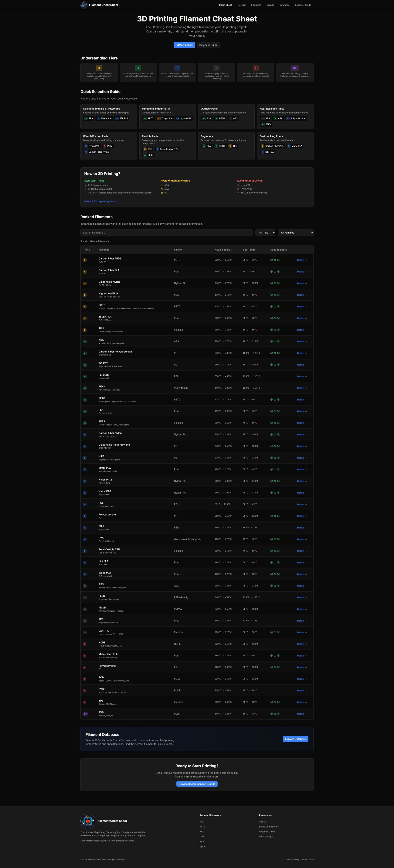Click the Browse Recommended Brands button
Image resolution: width=394 pixels, height=868 pixels.
point(197,784)
